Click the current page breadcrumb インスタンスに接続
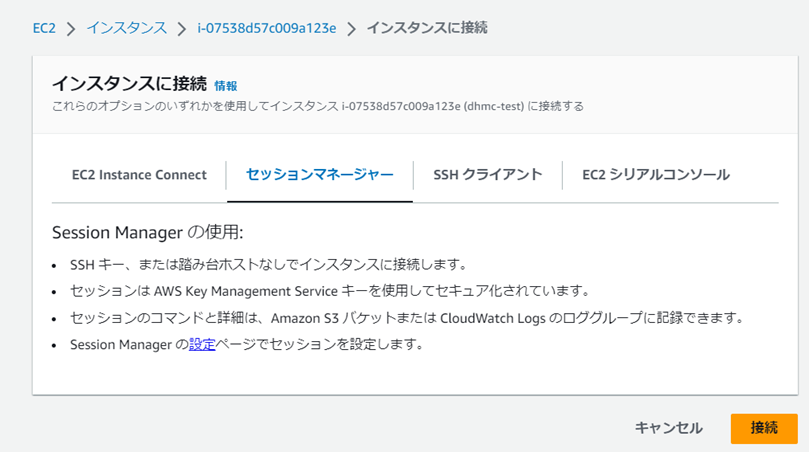 pyautogui.click(x=427, y=28)
